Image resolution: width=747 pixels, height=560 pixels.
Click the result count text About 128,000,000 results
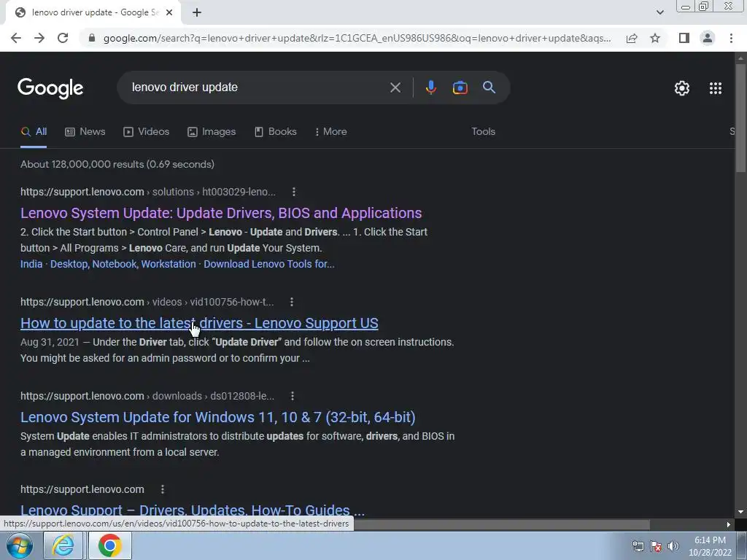coord(117,164)
